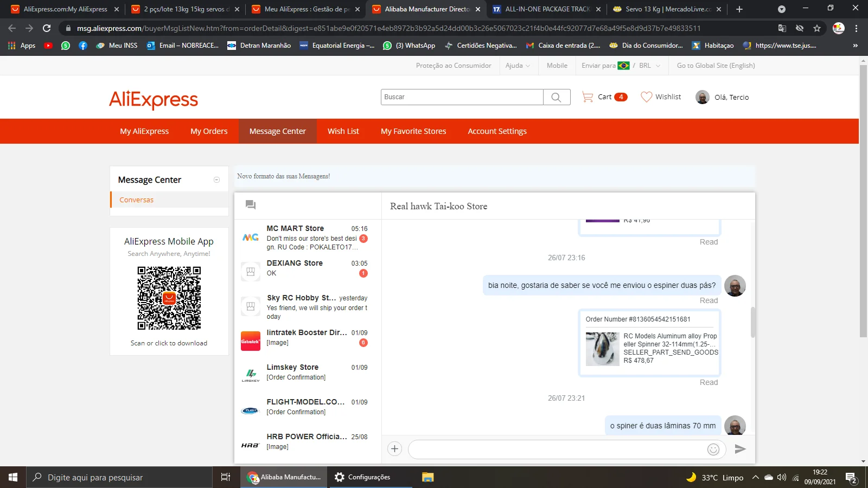This screenshot has width=868, height=488.
Task: Click the chat message input box
Action: pos(557,449)
